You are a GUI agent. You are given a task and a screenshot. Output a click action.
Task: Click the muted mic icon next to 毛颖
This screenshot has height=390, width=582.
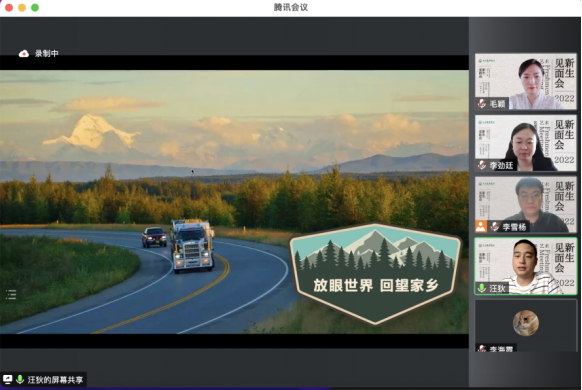[x=482, y=103]
